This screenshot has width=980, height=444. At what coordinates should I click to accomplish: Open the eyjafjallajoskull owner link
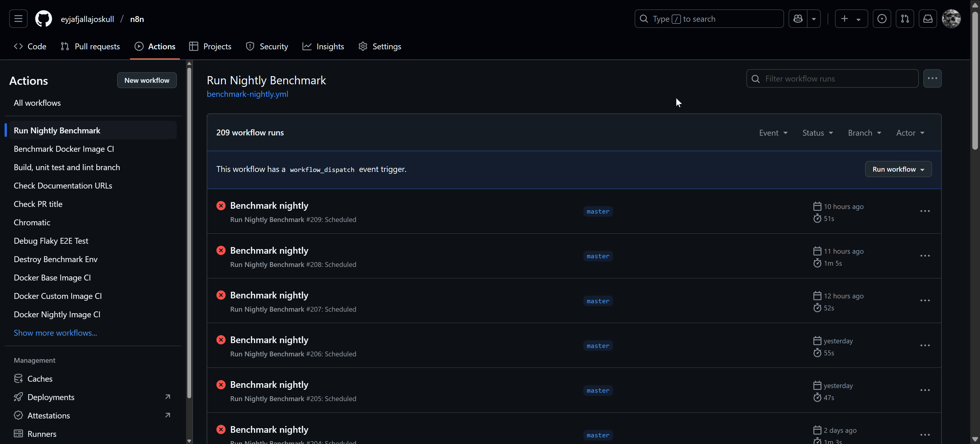(87, 19)
